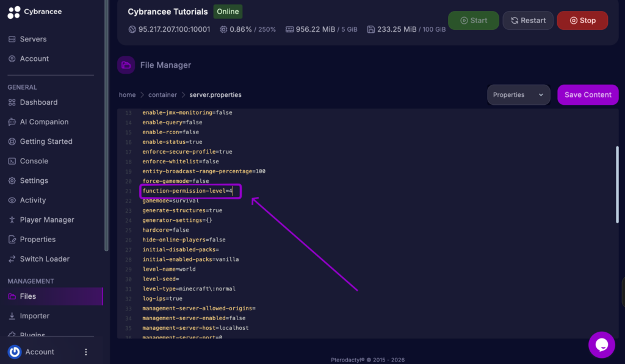Click the function-permission-level=4 line

click(x=187, y=191)
